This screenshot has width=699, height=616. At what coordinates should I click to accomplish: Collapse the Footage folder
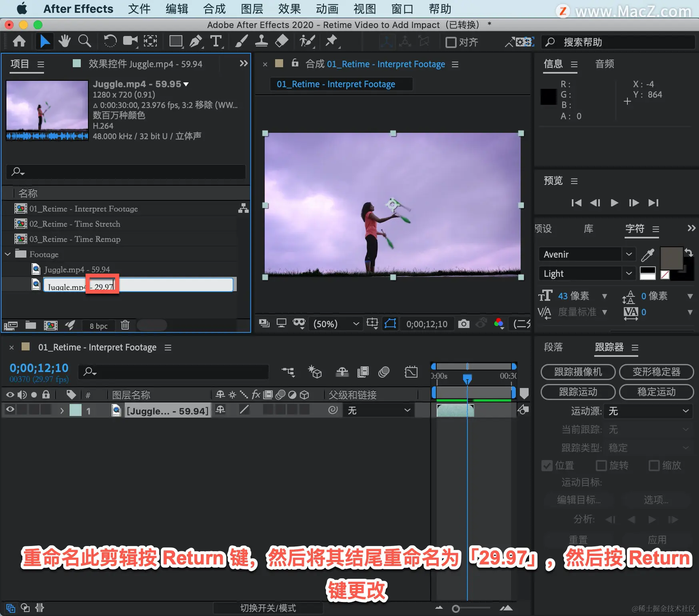(8, 254)
